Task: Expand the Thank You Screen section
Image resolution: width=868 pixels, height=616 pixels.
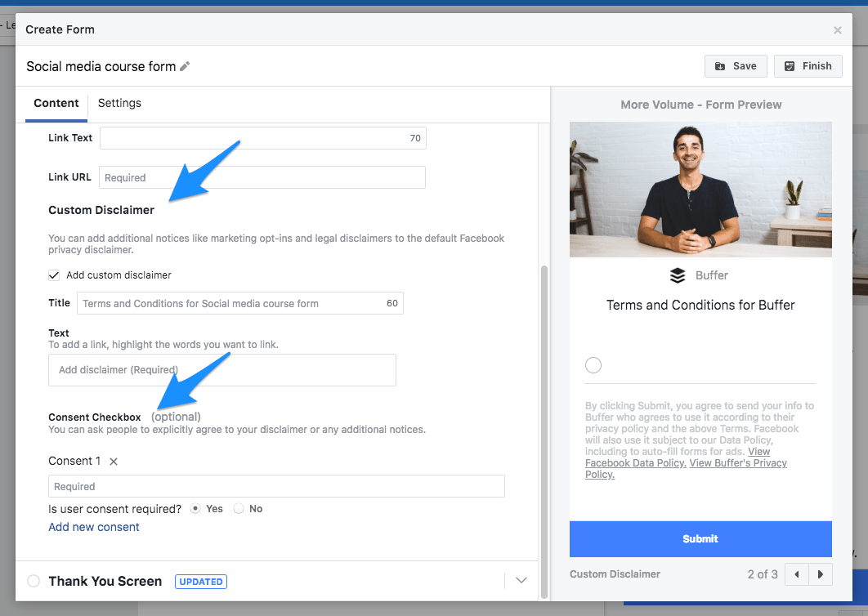Action: click(521, 580)
